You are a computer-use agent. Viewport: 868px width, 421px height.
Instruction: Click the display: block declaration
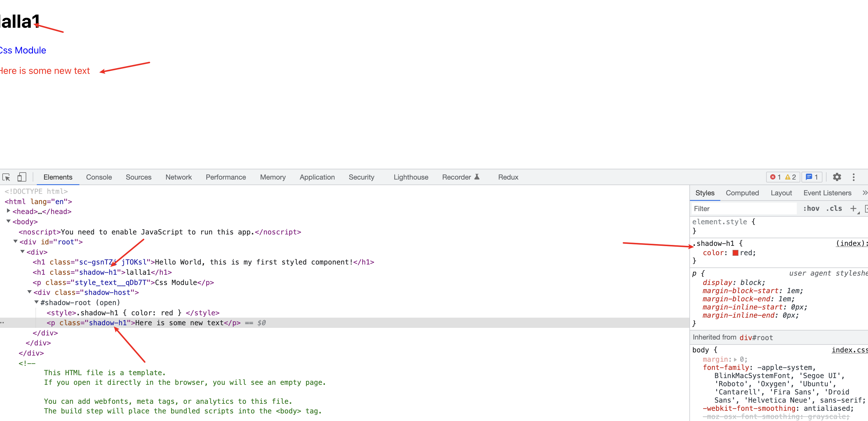[x=733, y=282]
